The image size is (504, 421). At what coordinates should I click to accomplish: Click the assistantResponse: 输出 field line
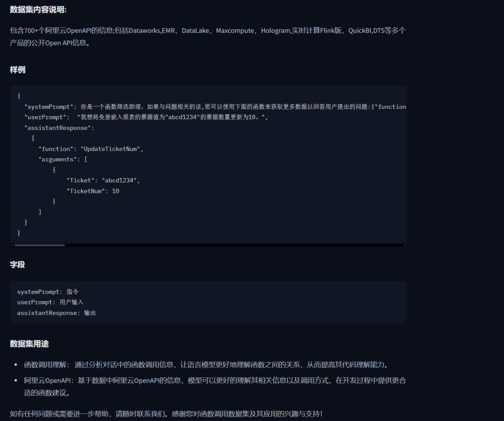tap(56, 313)
